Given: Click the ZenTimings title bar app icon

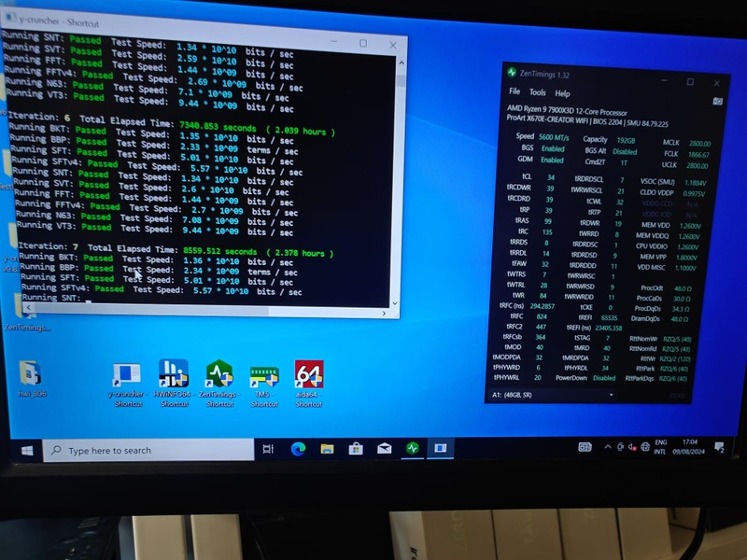Looking at the screenshot, I should click(512, 73).
